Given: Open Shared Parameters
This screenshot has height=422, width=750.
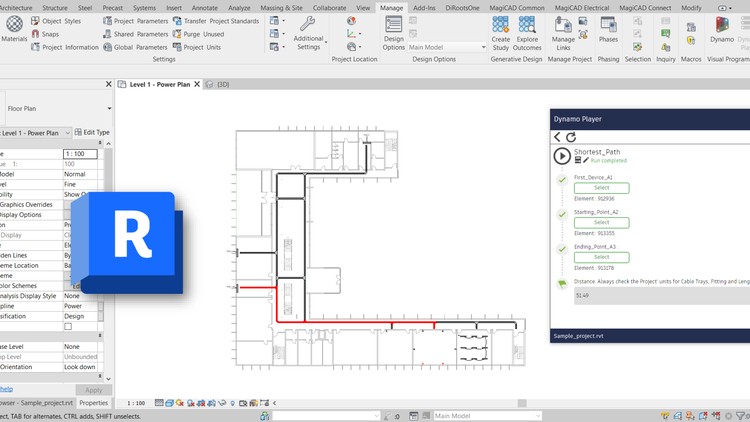Looking at the screenshot, I should pos(135,34).
